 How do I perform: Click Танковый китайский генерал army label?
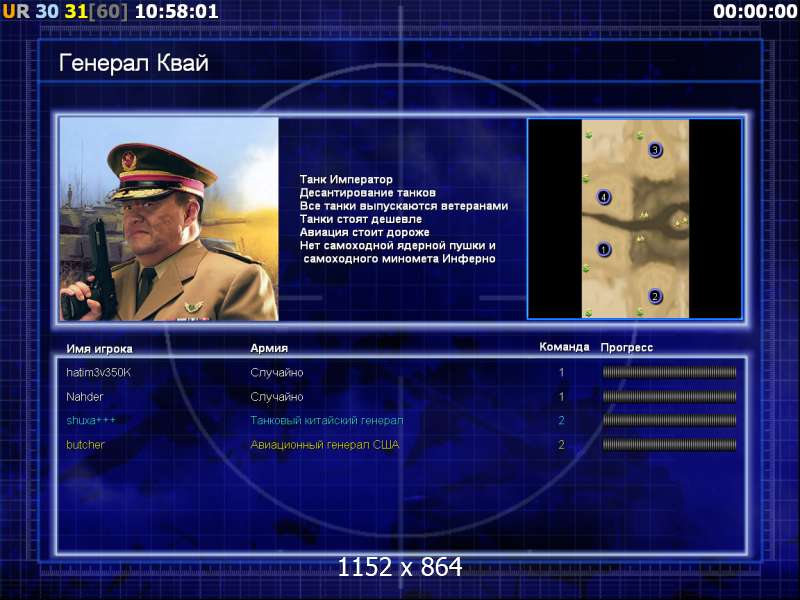point(327,420)
